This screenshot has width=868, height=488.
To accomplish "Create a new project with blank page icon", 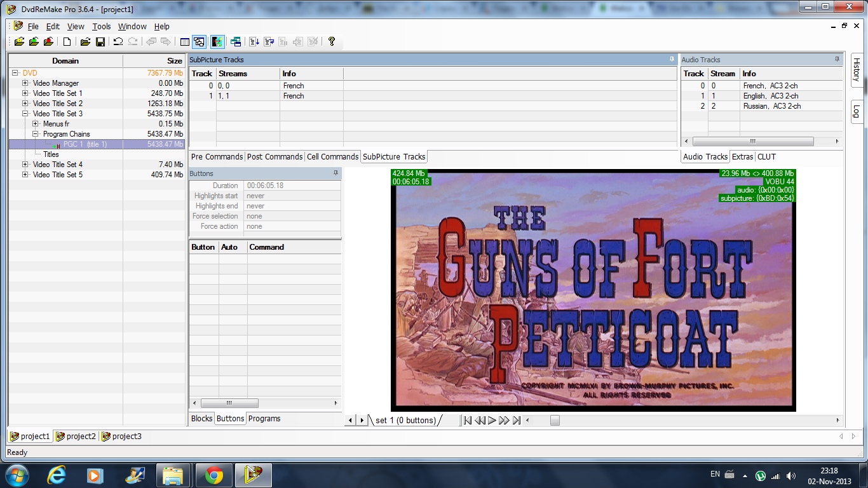I will [x=67, y=42].
